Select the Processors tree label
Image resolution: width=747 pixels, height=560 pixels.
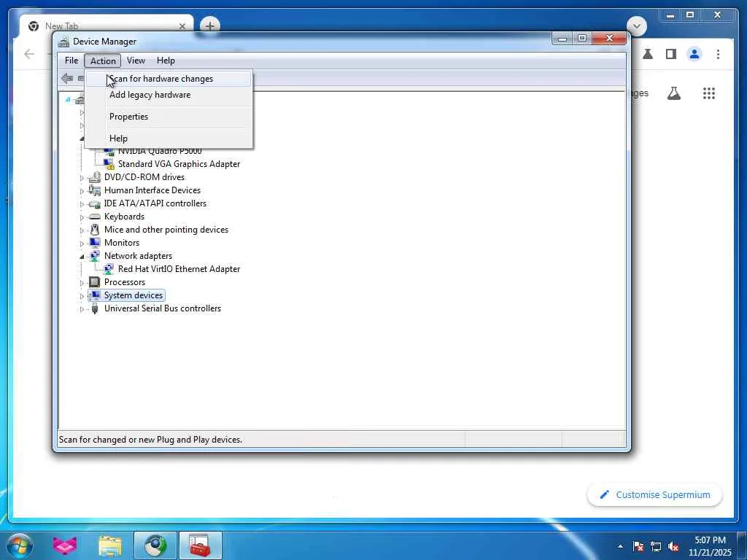coord(125,282)
